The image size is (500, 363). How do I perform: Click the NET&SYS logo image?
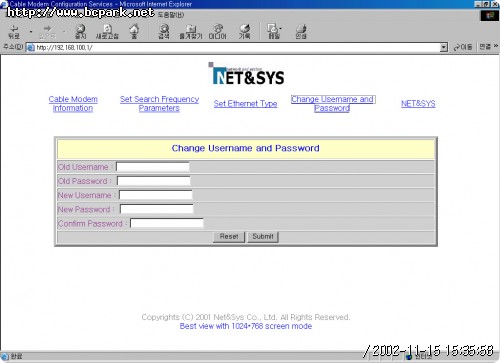[x=246, y=74]
